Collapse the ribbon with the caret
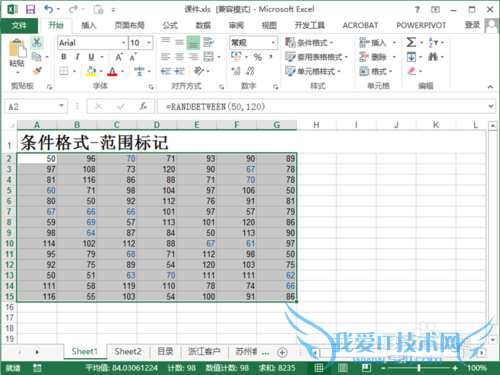Screen dimensions: 500x375 (x=490, y=87)
